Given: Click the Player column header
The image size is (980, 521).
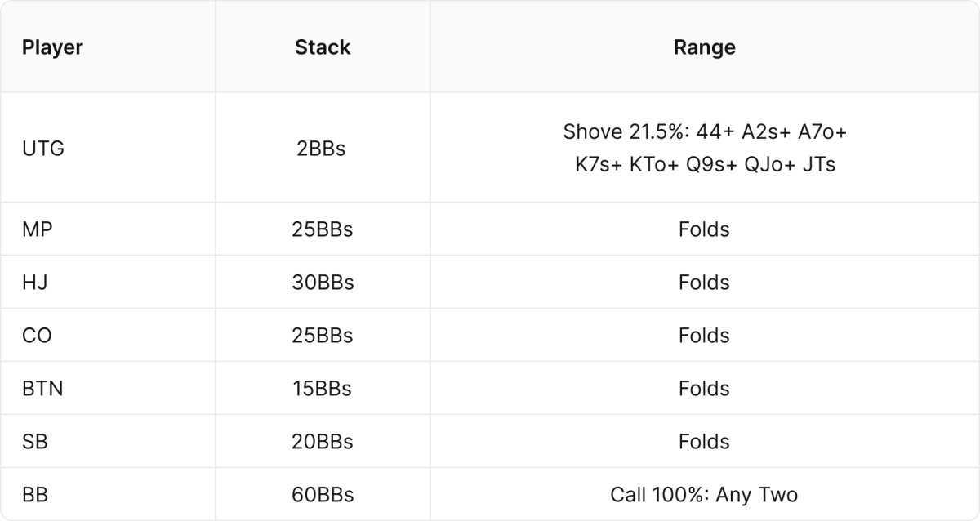Looking at the screenshot, I should (x=52, y=47).
